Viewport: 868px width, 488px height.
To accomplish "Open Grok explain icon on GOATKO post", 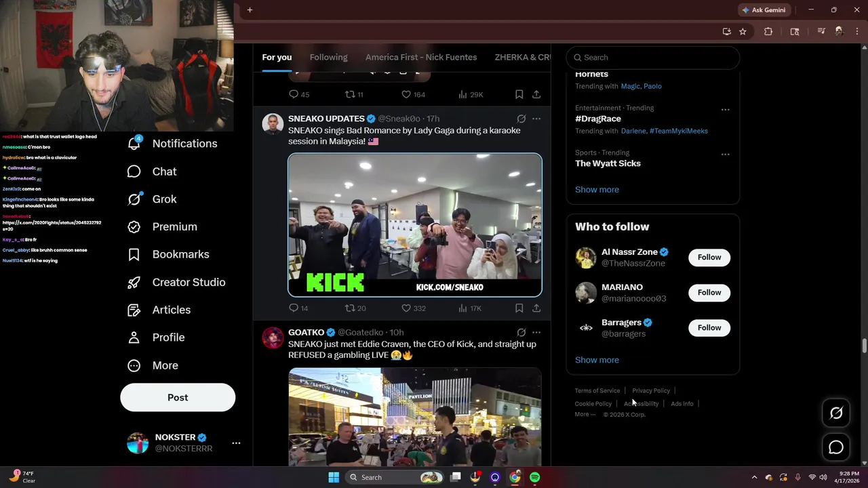I will (521, 332).
